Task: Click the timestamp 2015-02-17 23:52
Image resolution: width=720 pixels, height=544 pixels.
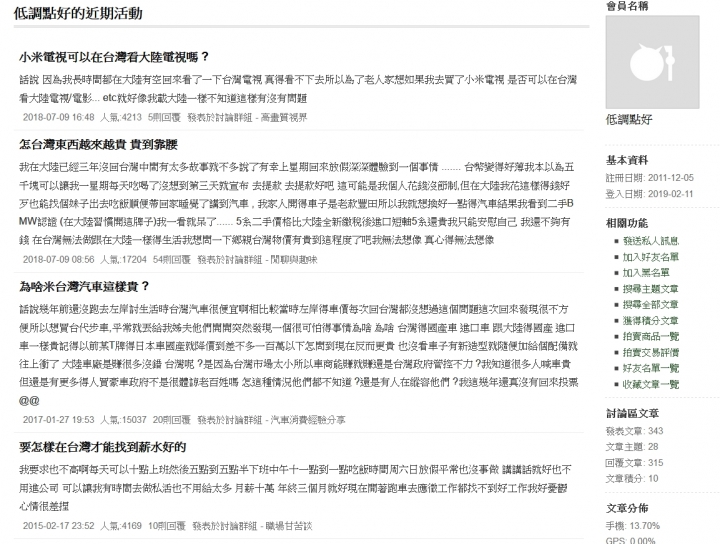Action: (x=58, y=526)
